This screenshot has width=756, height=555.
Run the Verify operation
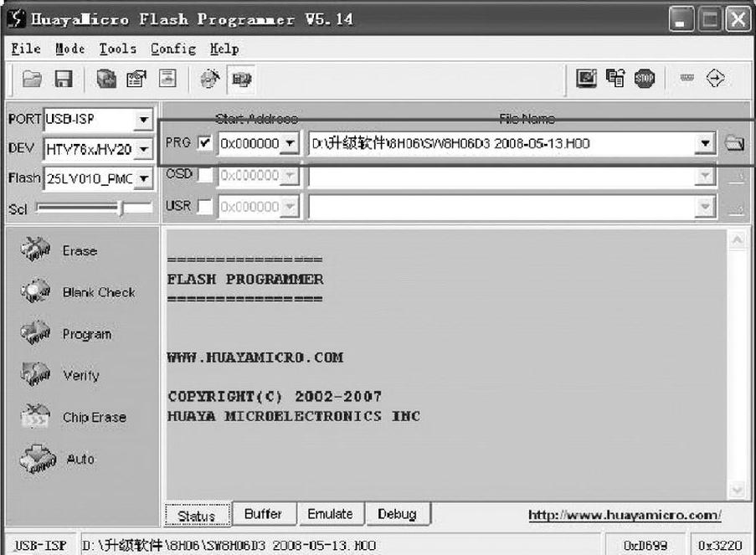(60, 375)
